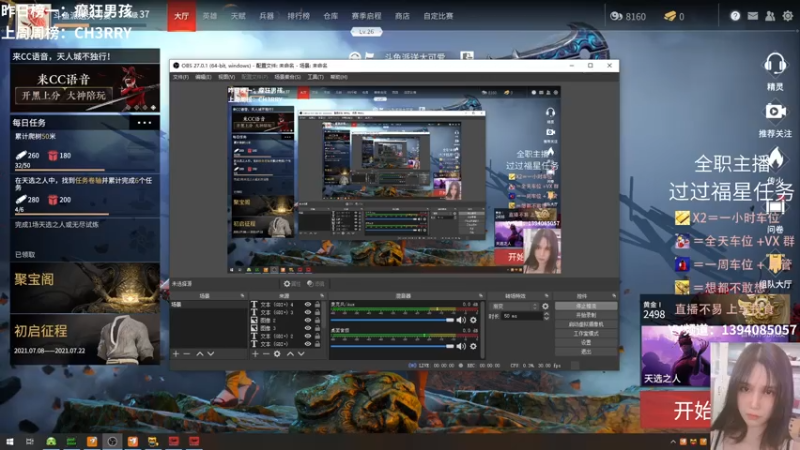Click the Windows Start button
The height and width of the screenshot is (450, 800).
click(9, 441)
